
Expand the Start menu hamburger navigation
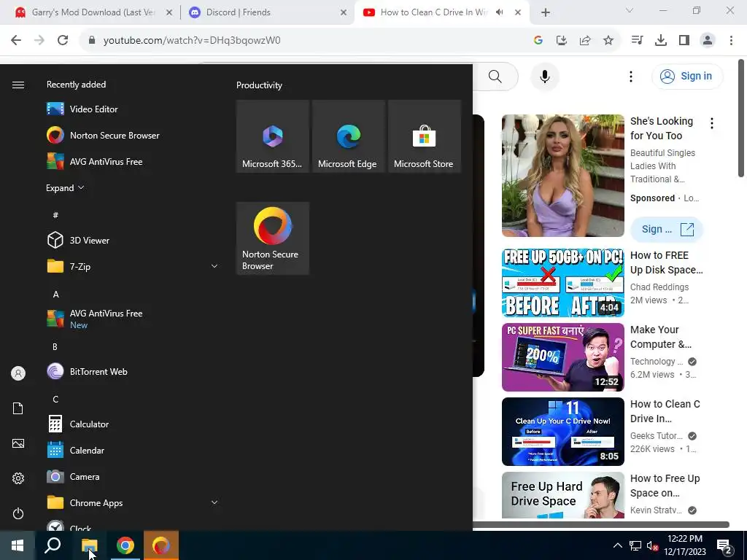[18, 85]
